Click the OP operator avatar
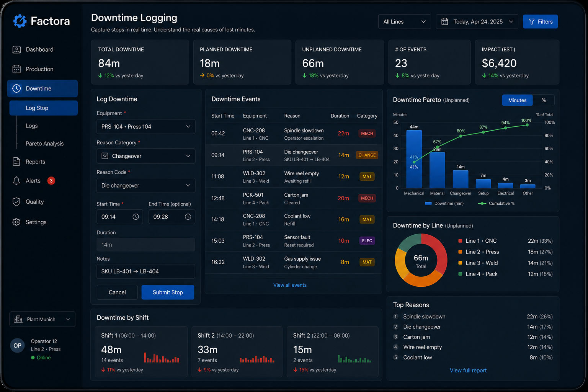 pyautogui.click(x=18, y=345)
